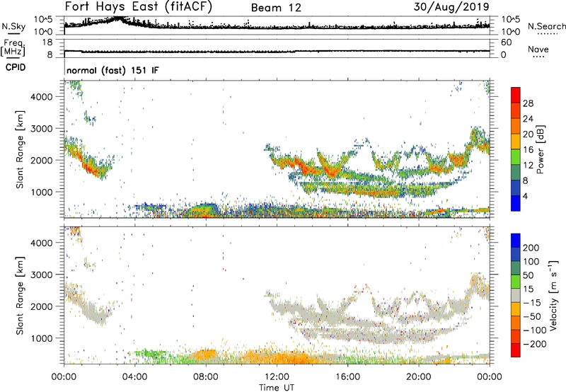Click the '2000' range tick on the power panel

pos(41,160)
